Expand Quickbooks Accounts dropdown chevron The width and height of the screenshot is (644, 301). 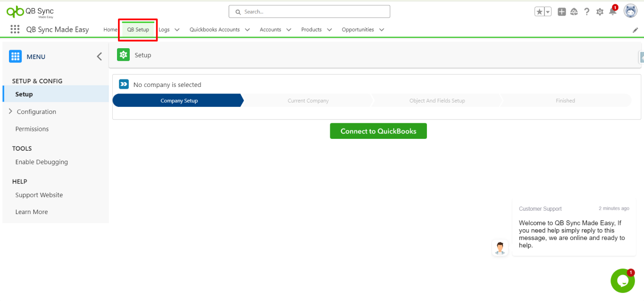click(247, 30)
